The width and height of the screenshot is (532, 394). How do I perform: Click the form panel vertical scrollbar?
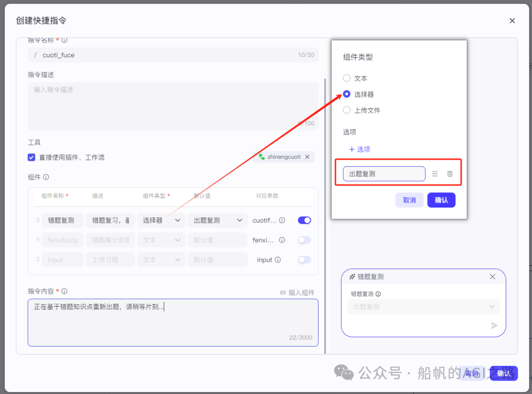[325, 216]
